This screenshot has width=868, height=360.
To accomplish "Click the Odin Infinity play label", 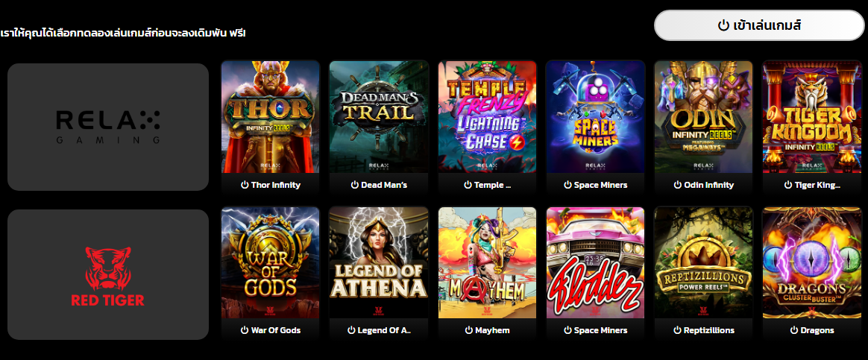I will [x=704, y=185].
